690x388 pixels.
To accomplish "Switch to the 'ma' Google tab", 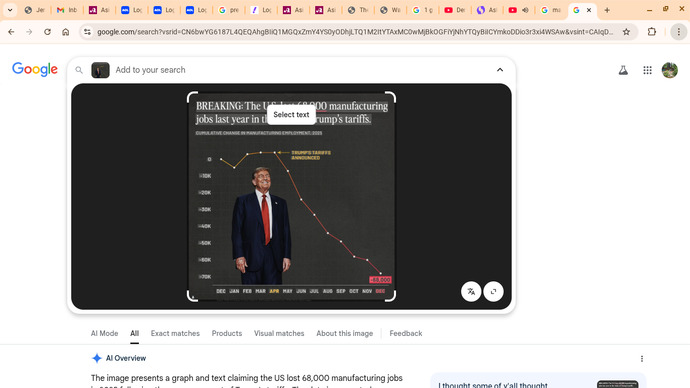I will coord(551,10).
